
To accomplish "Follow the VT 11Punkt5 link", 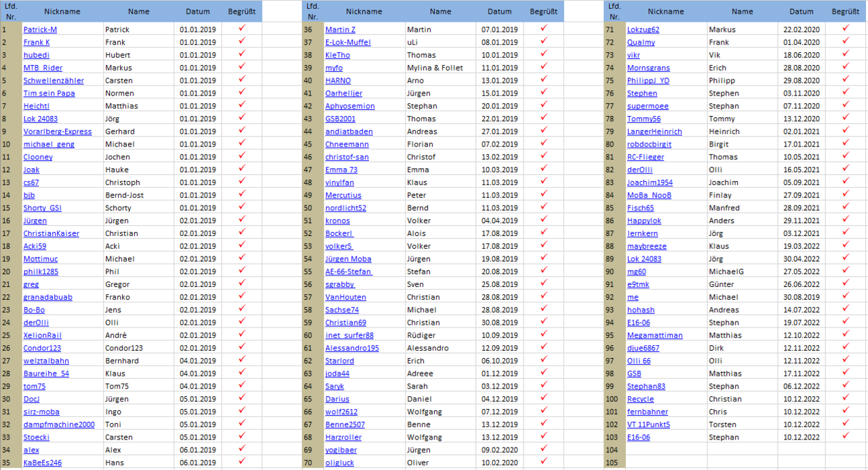I will (x=648, y=425).
